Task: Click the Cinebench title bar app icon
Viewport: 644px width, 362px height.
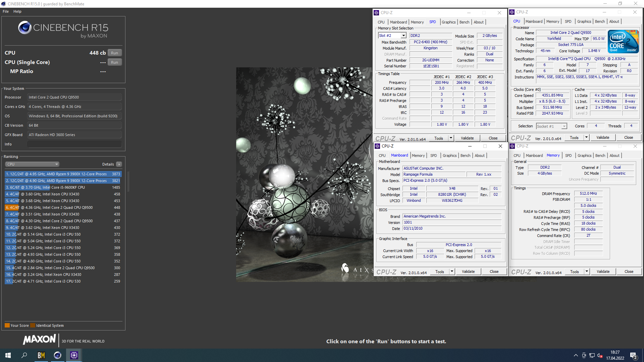Action: click(x=3, y=4)
